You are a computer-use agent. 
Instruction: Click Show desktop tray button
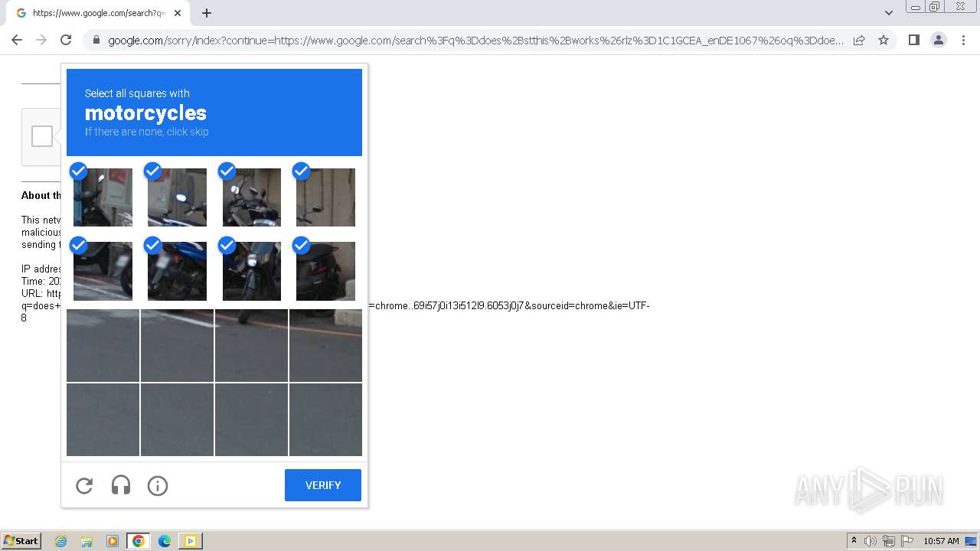point(972,541)
